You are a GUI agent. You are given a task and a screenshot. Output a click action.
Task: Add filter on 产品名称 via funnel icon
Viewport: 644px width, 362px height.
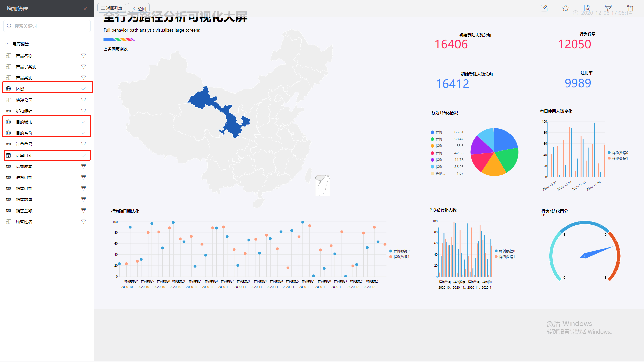83,56
